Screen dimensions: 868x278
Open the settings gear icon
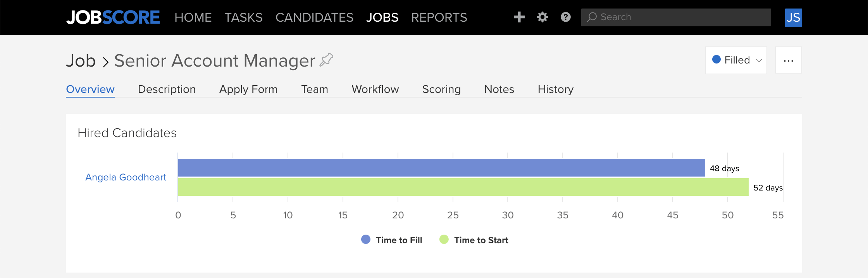(542, 17)
